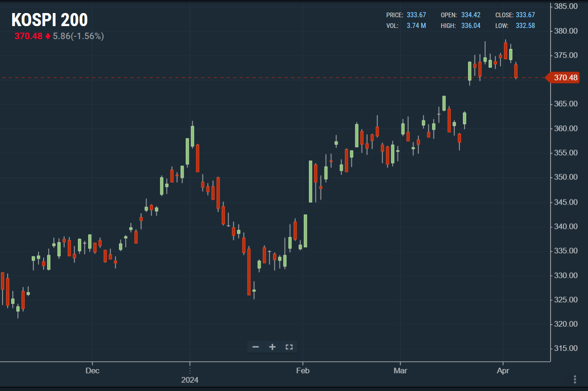Screen dimensions: 588x391
Task: Click the 350.00 price axis label
Action: (566, 178)
